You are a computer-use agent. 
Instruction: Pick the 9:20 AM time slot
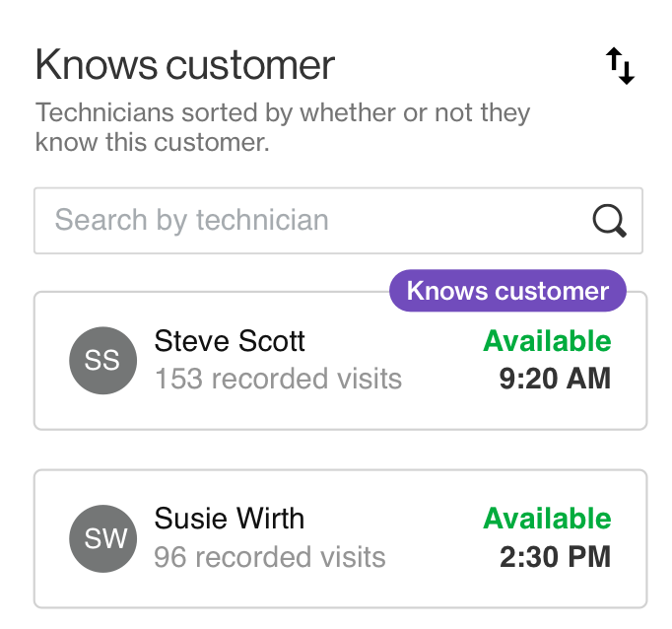click(x=555, y=379)
